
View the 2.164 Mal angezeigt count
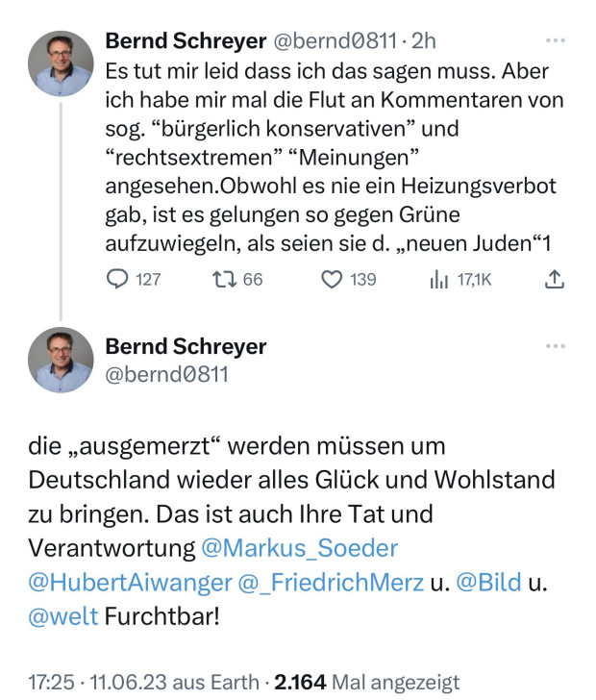coord(367,681)
